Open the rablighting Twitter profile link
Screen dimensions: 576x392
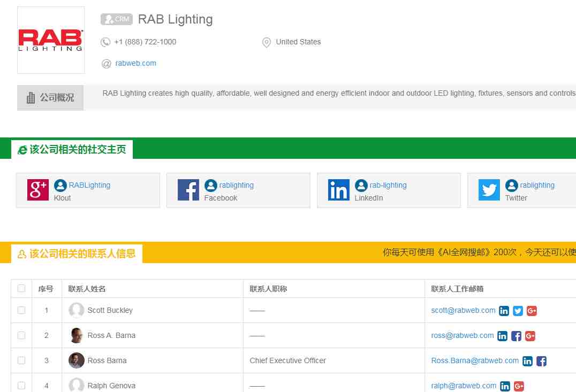(x=537, y=185)
